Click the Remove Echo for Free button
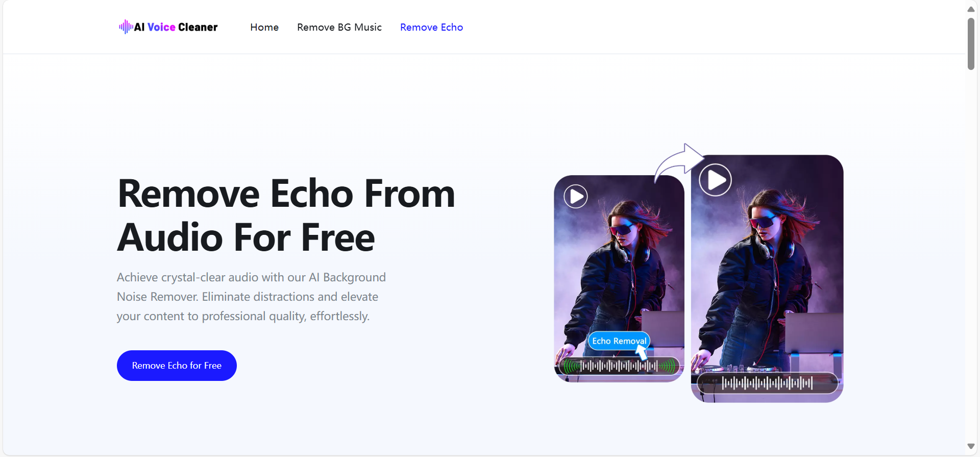980x457 pixels. 177,366
